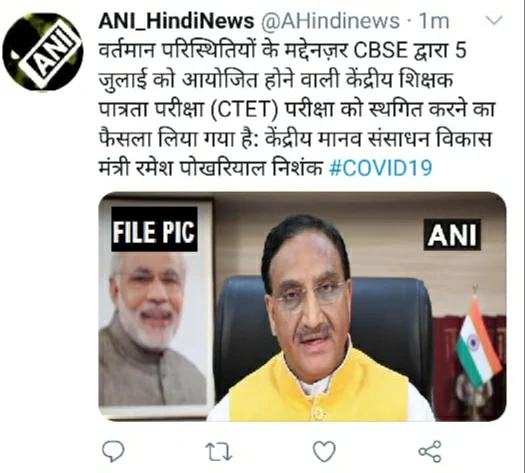The width and height of the screenshot is (525, 473).
Task: Click the Hindi tweet text body
Action: pyautogui.click(x=296, y=109)
